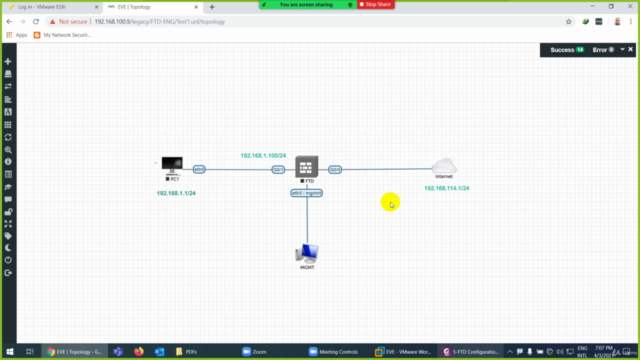Screen dimensions: 640x360
Task: Open the Nodes list icon in sidebar
Action: pyautogui.click(x=8, y=74)
